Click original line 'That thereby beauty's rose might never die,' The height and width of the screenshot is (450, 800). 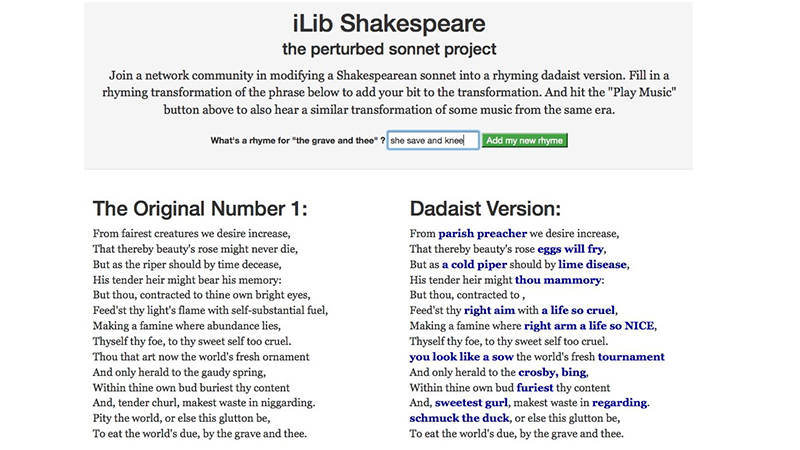[195, 249]
